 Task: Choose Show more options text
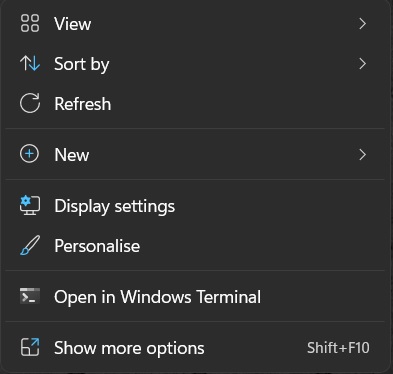point(129,348)
